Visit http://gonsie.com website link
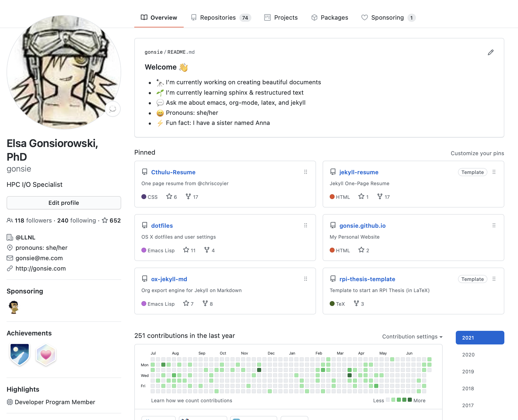The width and height of the screenshot is (518, 420). point(40,268)
